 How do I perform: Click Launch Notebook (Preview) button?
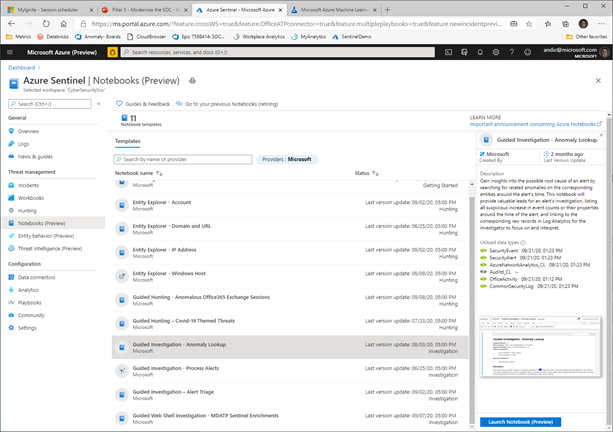click(x=520, y=422)
